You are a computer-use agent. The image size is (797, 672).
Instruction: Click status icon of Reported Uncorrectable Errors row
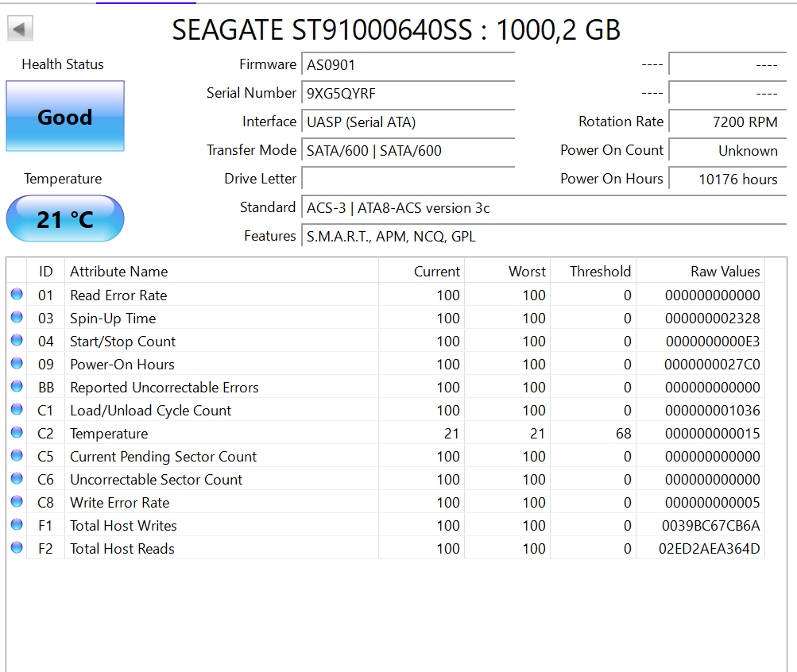tap(17, 387)
